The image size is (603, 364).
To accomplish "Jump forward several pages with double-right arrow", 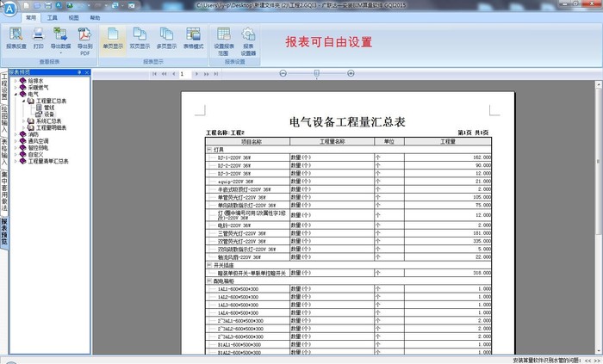I will [x=206, y=74].
